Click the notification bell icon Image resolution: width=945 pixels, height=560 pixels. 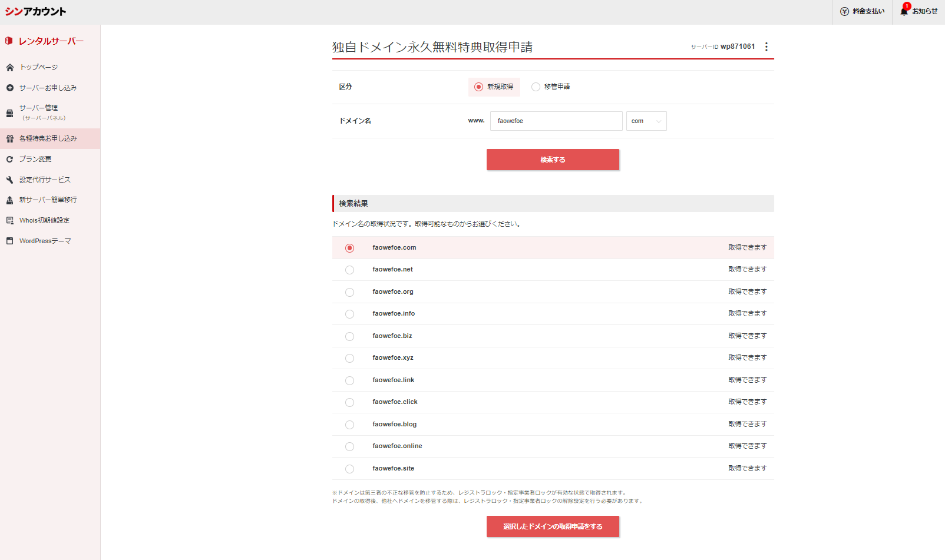click(x=904, y=11)
